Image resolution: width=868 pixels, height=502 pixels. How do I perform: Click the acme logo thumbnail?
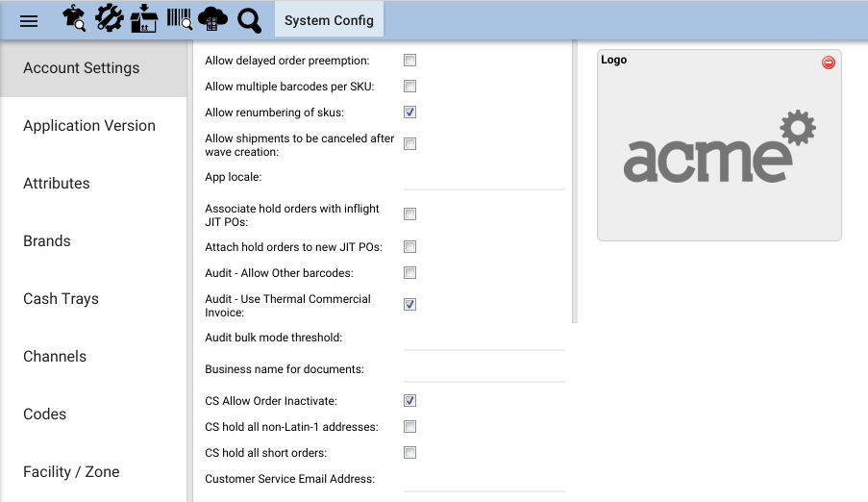(x=719, y=146)
